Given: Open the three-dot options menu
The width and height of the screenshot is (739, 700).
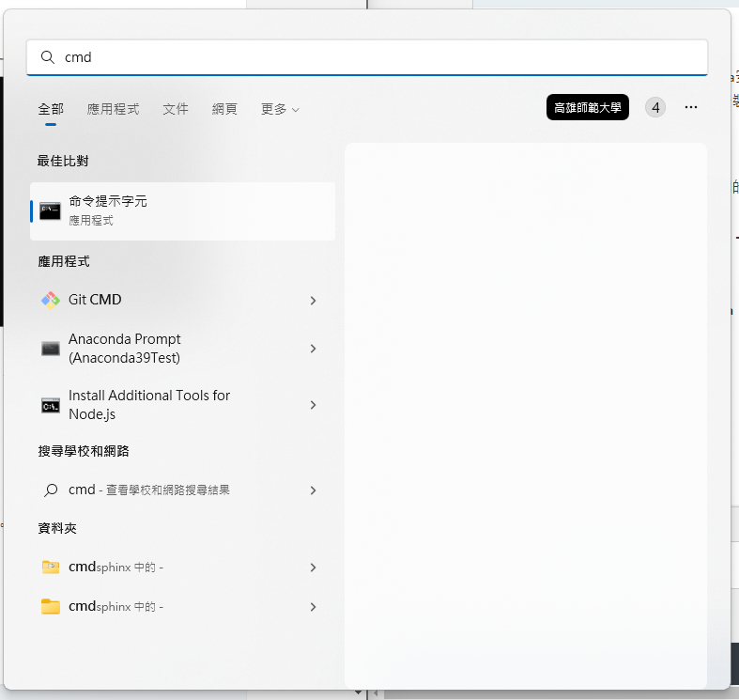Looking at the screenshot, I should (x=691, y=107).
